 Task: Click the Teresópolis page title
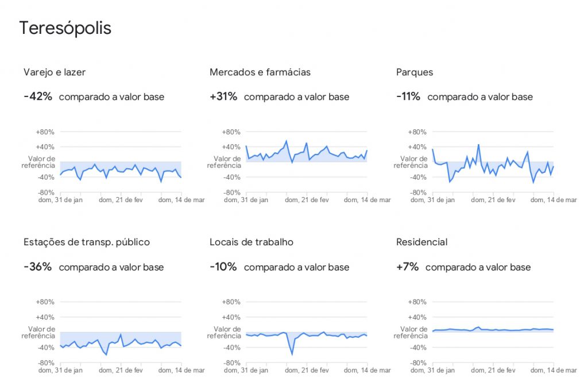click(65, 28)
